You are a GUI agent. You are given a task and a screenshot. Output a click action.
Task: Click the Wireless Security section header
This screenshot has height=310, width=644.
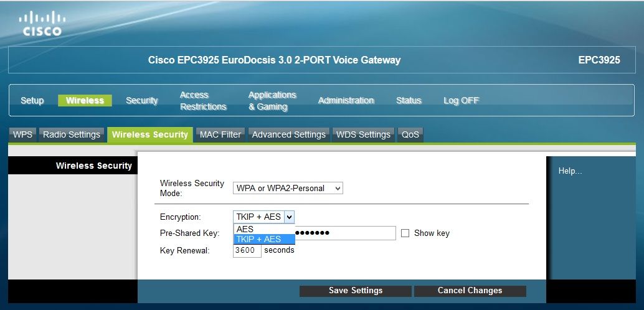coord(93,166)
